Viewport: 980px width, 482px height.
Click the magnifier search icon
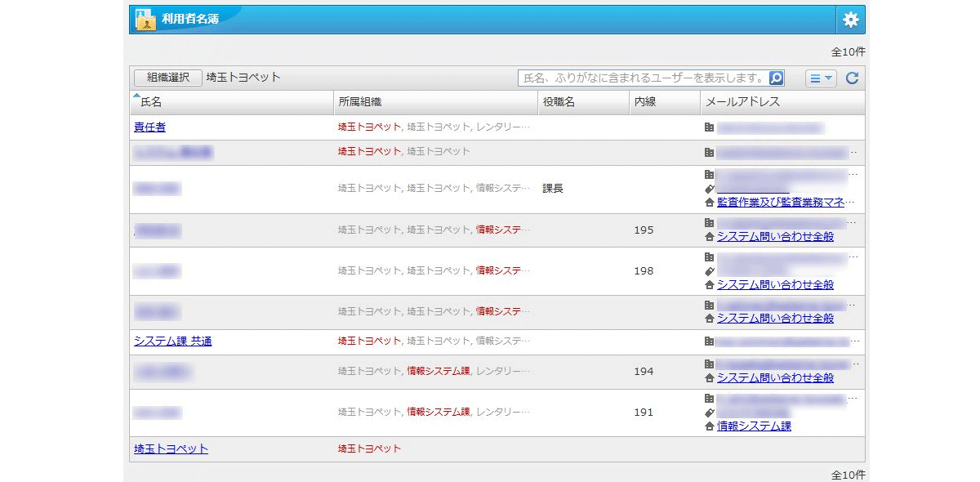(x=777, y=78)
